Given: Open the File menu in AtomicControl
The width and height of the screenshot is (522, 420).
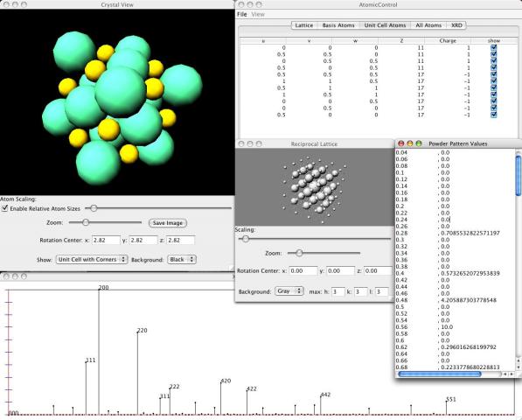Looking at the screenshot, I should coord(242,14).
